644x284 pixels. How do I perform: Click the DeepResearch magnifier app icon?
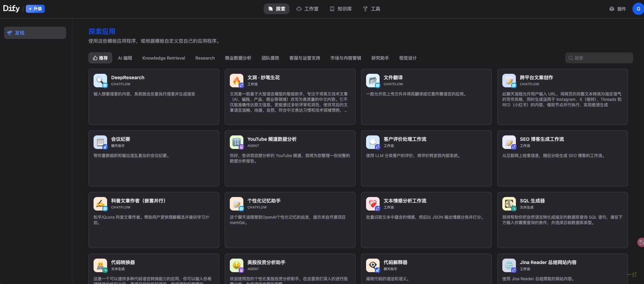100,81
